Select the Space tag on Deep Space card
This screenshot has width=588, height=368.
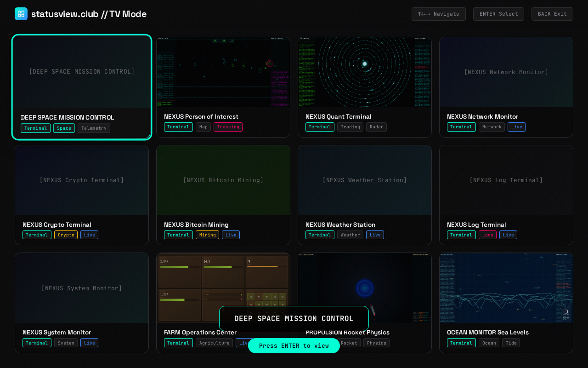coord(64,128)
